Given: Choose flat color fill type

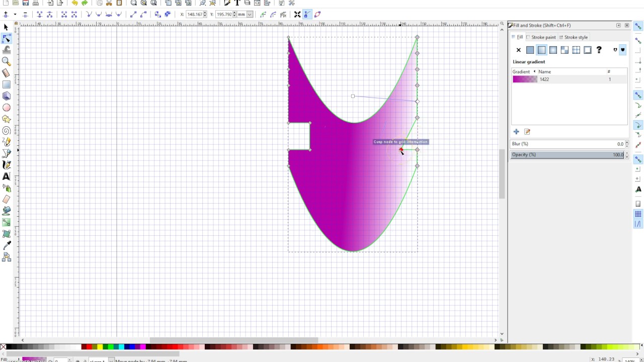Looking at the screenshot, I should (x=530, y=50).
